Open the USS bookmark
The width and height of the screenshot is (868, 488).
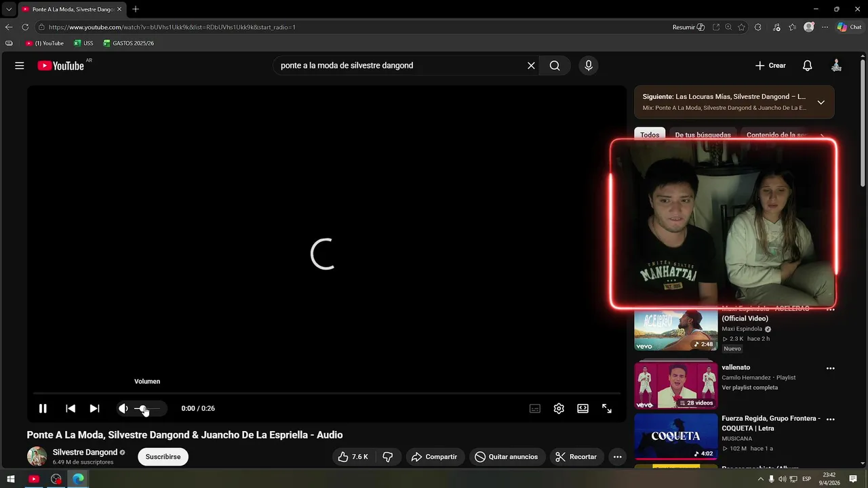coord(84,43)
